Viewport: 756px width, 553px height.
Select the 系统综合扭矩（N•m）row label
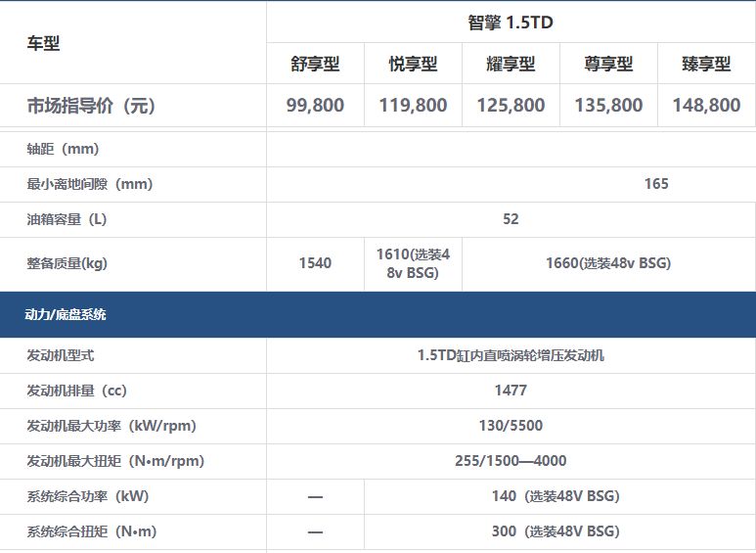[x=92, y=531]
